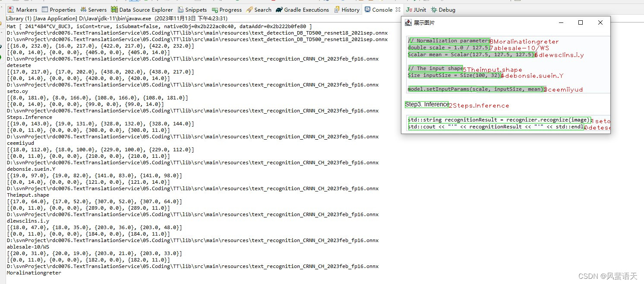Image resolution: width=644 pixels, height=284 pixels.
Task: Click coordinates line starting '[{19.0, 143.0}'
Action: click(x=95, y=124)
